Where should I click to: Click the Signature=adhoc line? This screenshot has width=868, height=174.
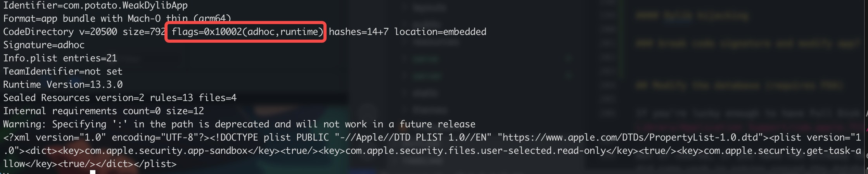click(44, 45)
